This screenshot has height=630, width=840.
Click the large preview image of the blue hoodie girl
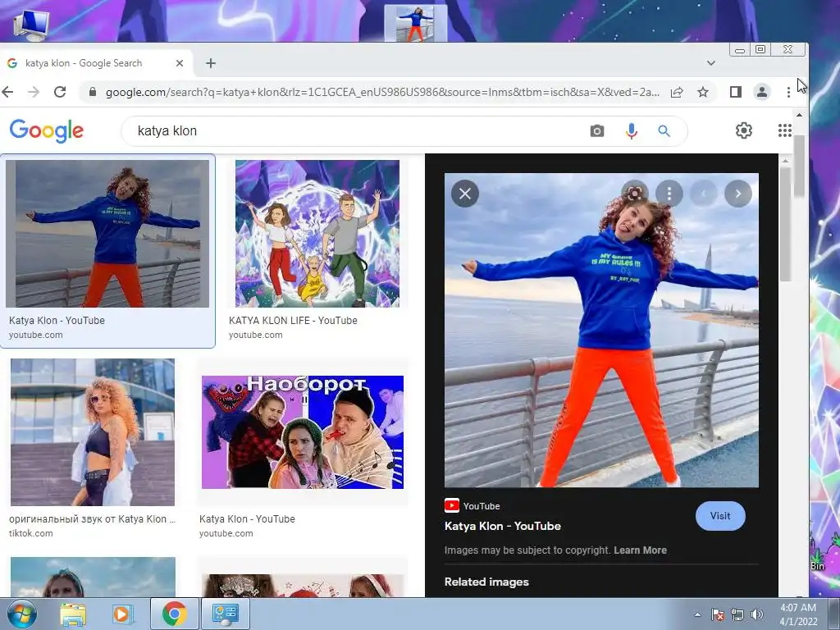click(x=601, y=330)
